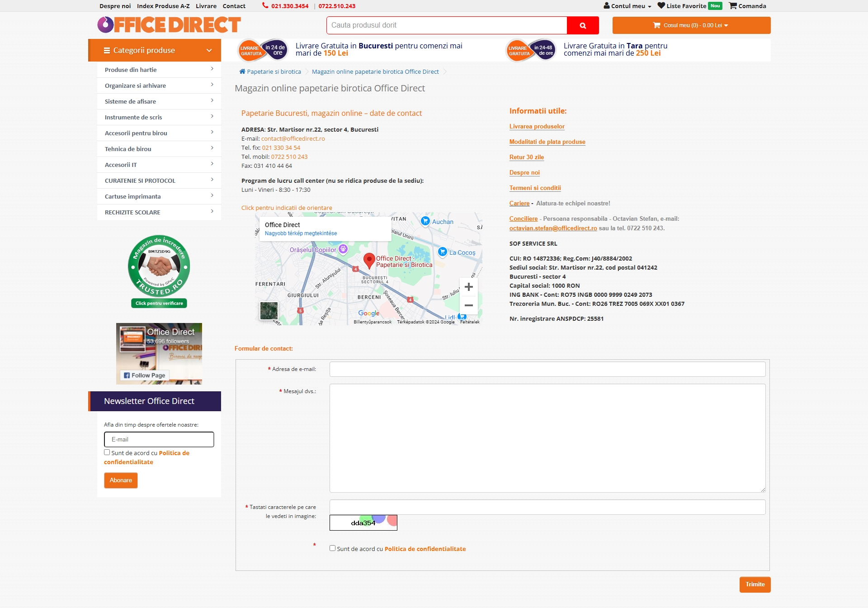
Task: Click the home icon in breadcrumb
Action: coord(242,71)
